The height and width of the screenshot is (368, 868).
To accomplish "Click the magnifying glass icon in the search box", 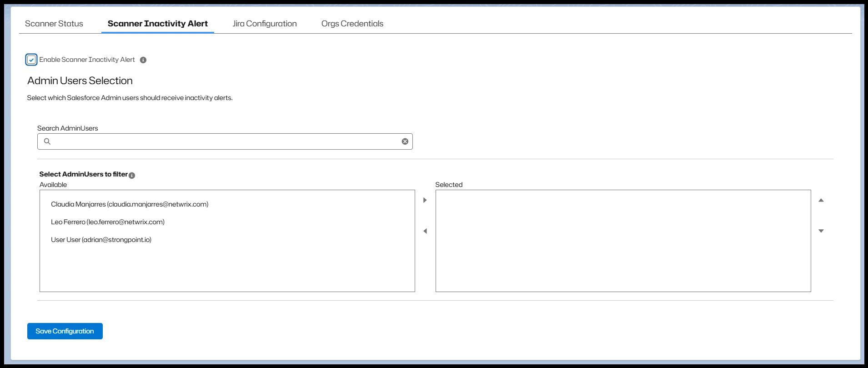I will click(47, 141).
